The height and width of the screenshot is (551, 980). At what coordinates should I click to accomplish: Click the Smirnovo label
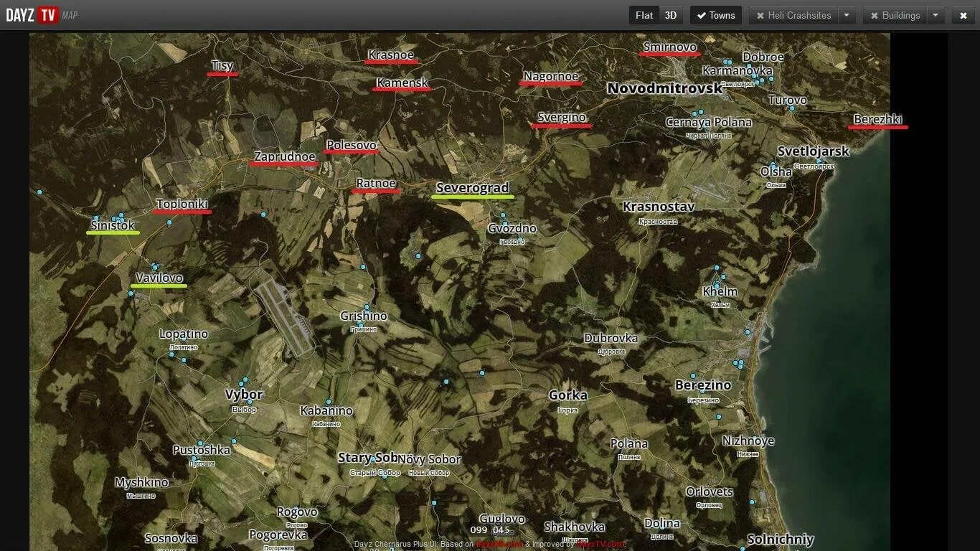point(670,47)
